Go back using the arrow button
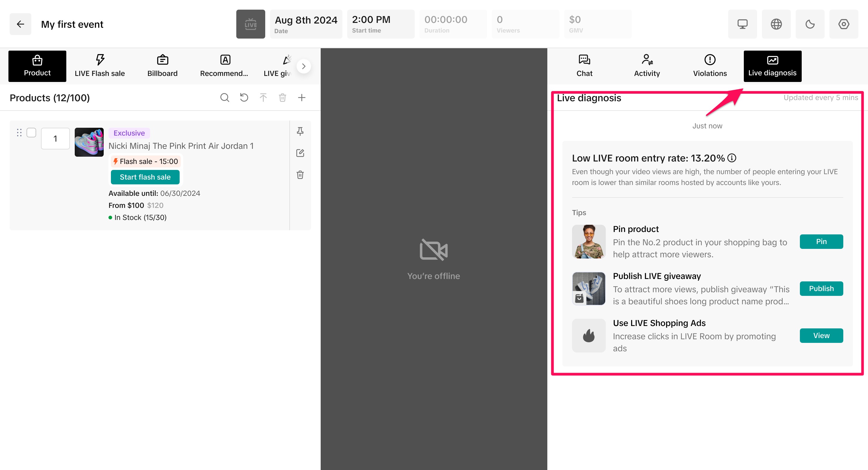 click(x=20, y=24)
